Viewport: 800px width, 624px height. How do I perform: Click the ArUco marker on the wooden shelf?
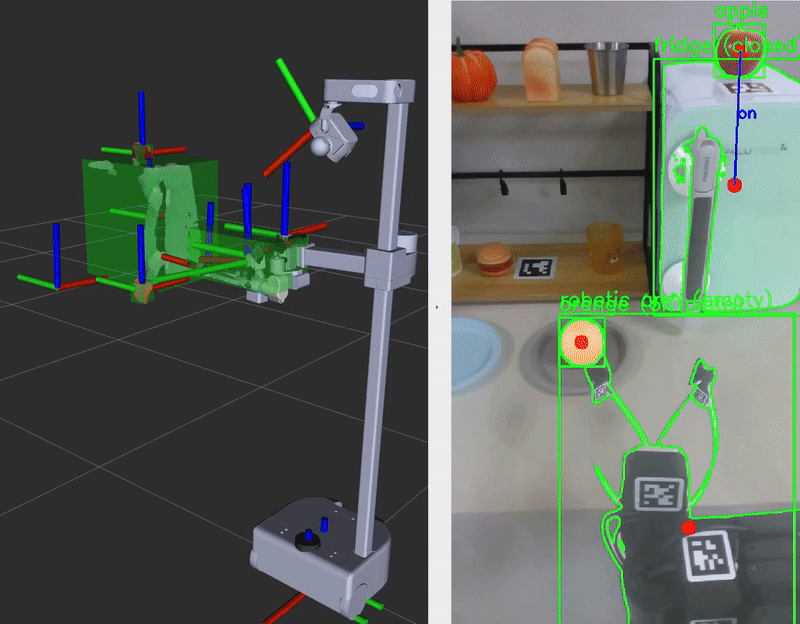535,268
